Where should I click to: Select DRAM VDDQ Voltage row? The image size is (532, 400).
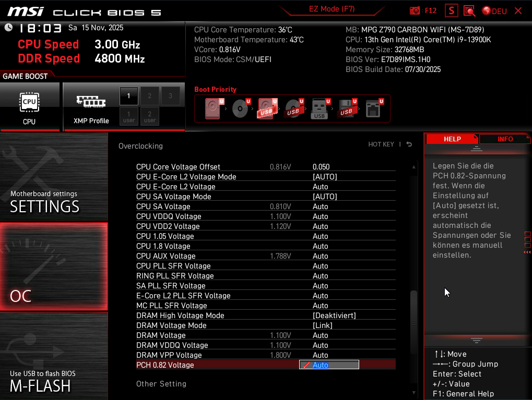coord(266,345)
